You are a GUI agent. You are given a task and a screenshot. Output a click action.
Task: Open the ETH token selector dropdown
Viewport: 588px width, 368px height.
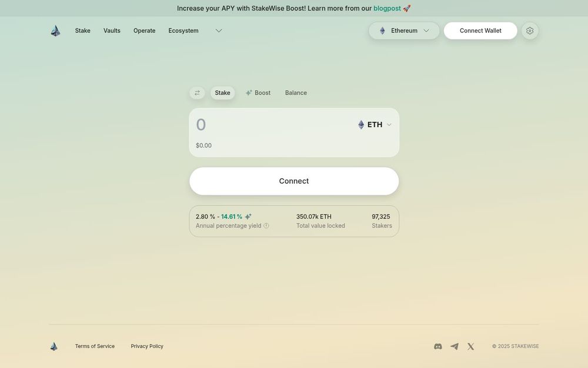pos(375,125)
